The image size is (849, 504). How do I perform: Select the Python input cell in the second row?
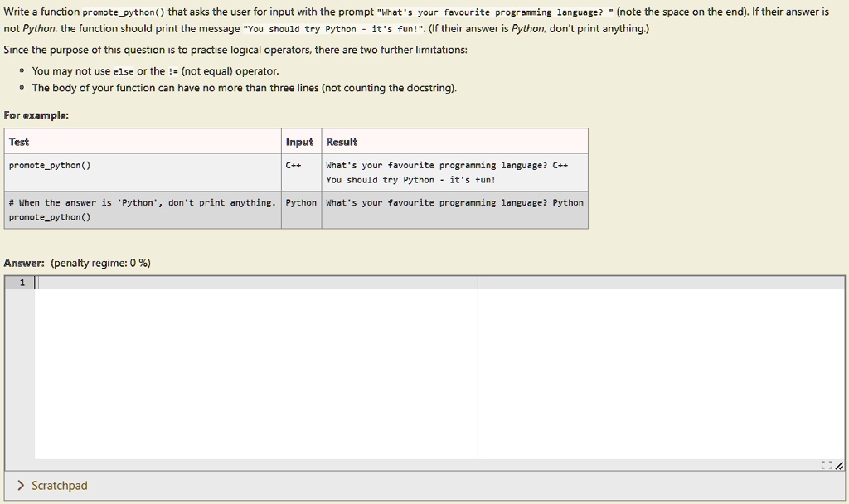click(x=300, y=201)
